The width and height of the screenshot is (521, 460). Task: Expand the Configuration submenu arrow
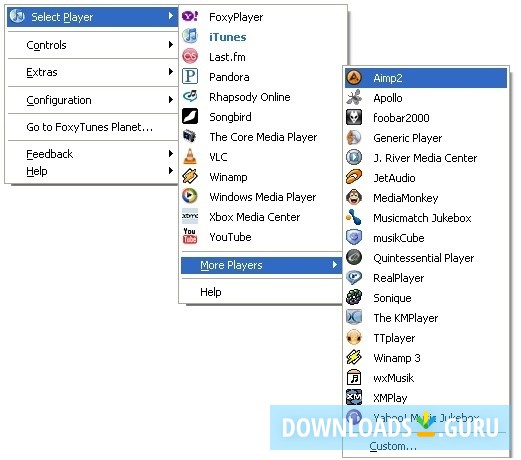coord(171,100)
